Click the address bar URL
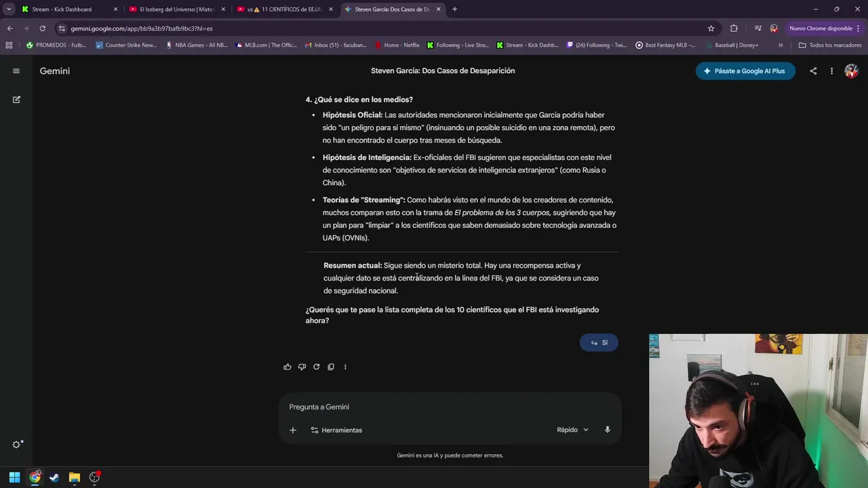This screenshot has height=488, width=868. (x=142, y=28)
